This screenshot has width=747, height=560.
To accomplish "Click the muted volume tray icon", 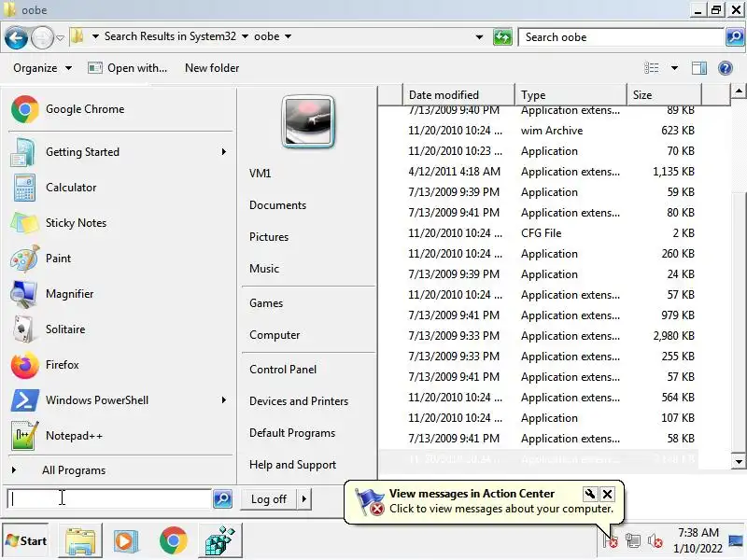I will 655,541.
